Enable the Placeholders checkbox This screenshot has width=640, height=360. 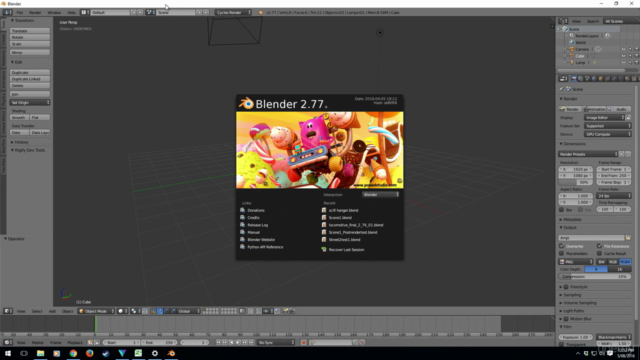[562, 253]
